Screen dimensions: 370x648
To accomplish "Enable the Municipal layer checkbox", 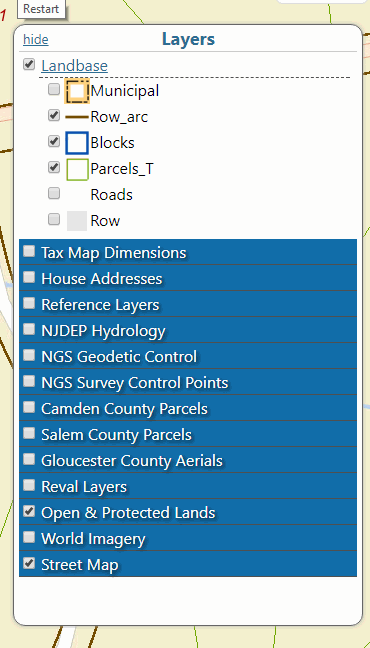I will (54, 89).
